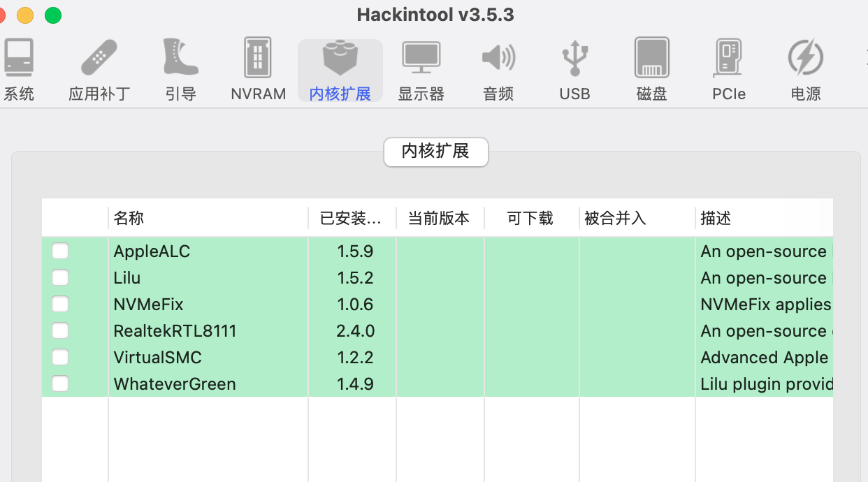Select the 内核扩展 toolbar tab
The image size is (868, 482).
(340, 70)
